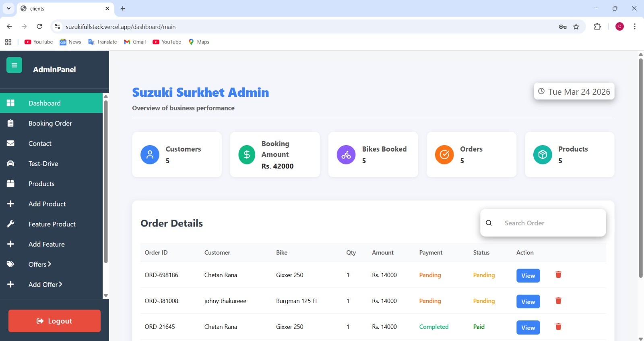Click the Customers card person icon
Screen dimensions: 644x341
tap(150, 155)
